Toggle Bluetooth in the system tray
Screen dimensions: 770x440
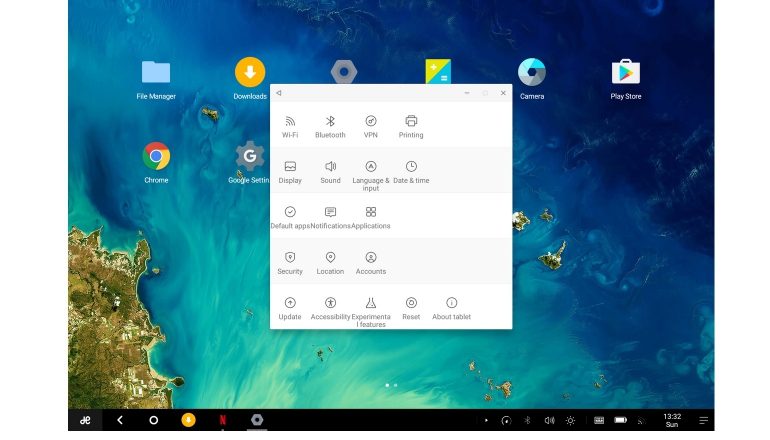pyautogui.click(x=527, y=420)
